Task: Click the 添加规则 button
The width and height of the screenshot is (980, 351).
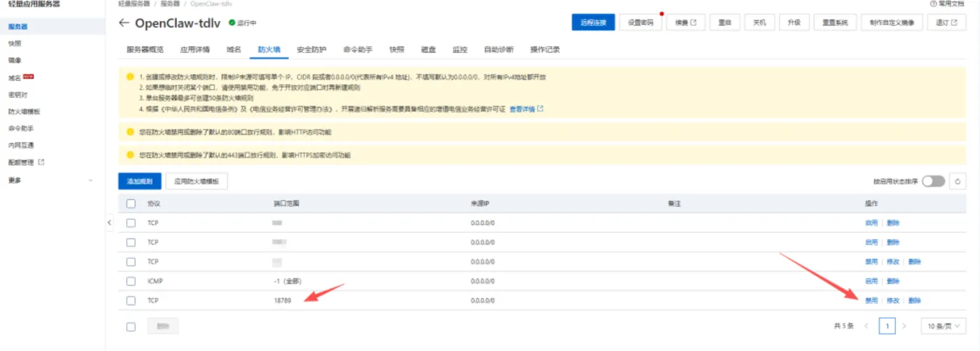Action: pos(140,181)
